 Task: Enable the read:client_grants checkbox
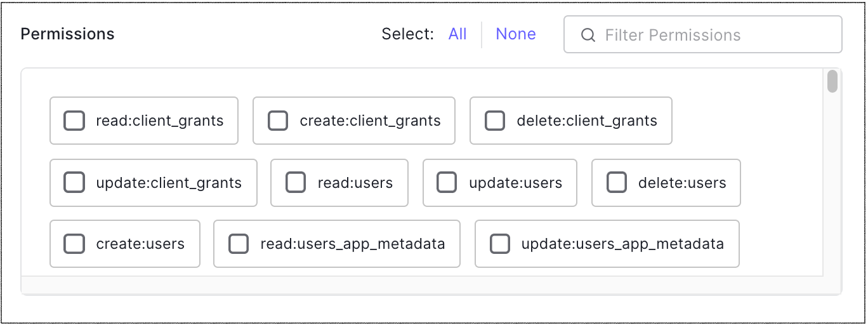click(x=74, y=121)
